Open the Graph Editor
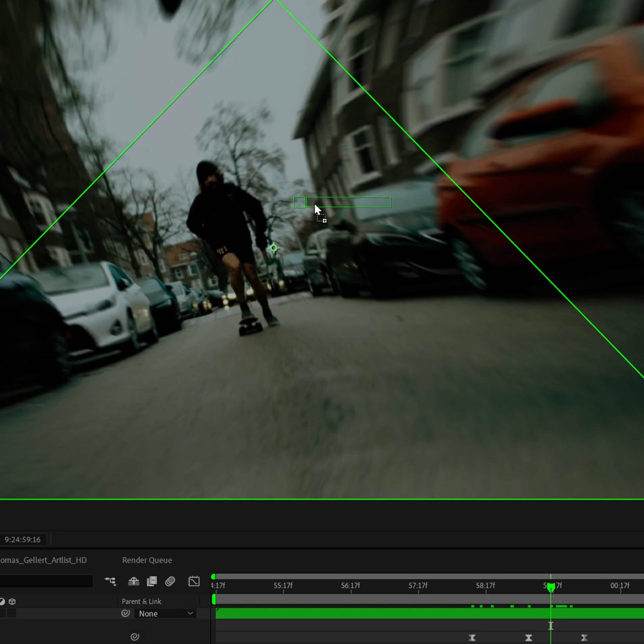This screenshot has height=644, width=644. pyautogui.click(x=194, y=581)
